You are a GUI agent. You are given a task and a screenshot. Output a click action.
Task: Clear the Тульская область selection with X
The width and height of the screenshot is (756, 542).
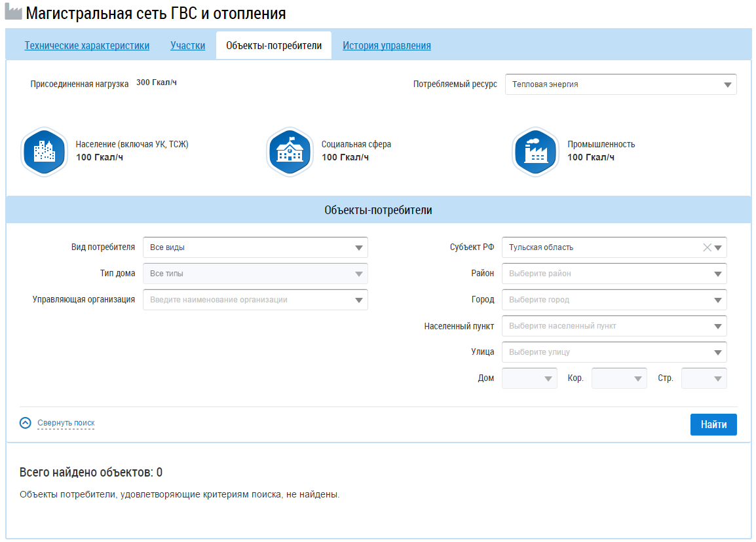click(707, 247)
